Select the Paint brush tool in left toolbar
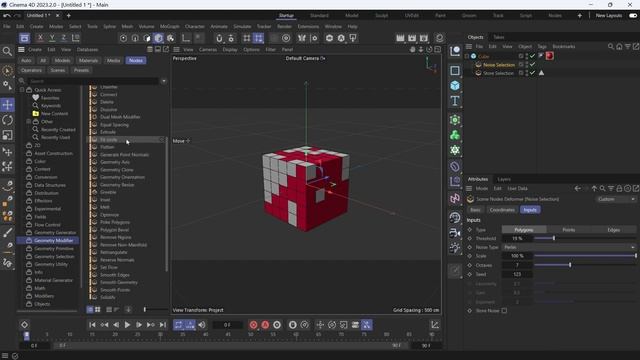This screenshot has height=360, width=640. pos(7,233)
